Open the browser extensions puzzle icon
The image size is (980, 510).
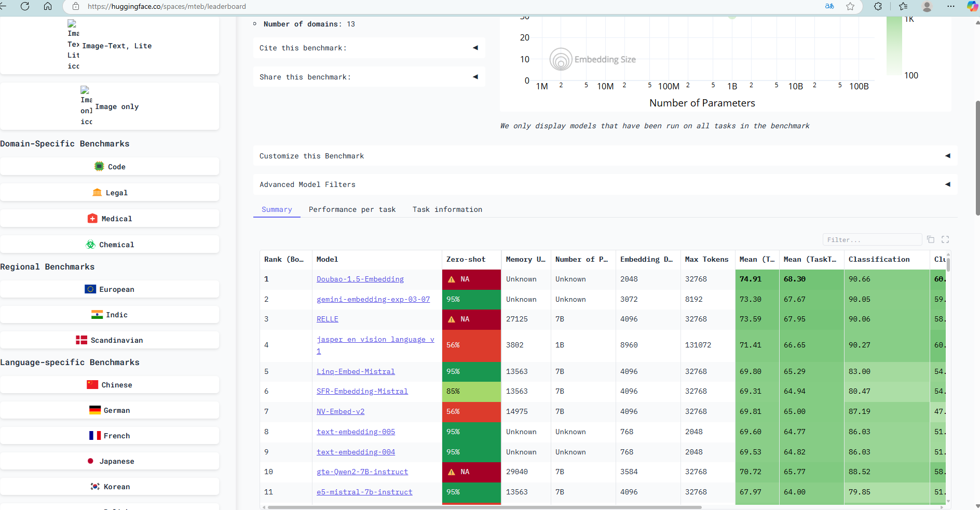[x=878, y=6]
